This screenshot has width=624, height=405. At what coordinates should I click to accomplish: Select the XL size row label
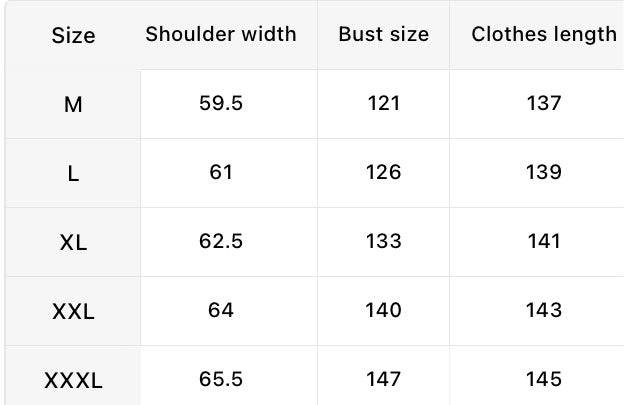coord(73,242)
